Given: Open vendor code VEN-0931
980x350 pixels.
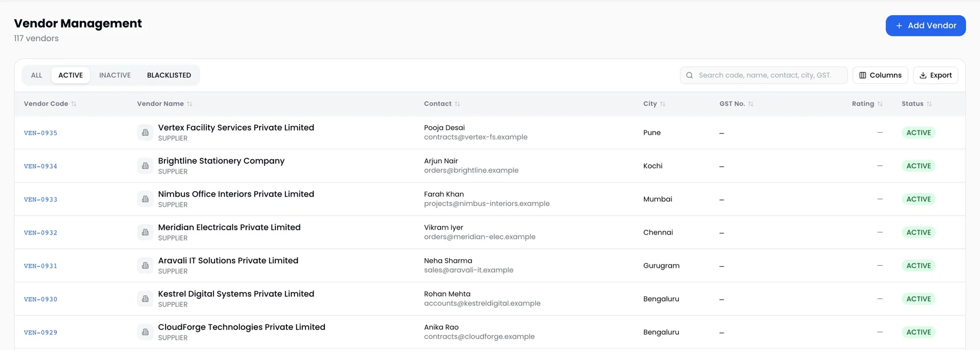Looking at the screenshot, I should pyautogui.click(x=40, y=266).
